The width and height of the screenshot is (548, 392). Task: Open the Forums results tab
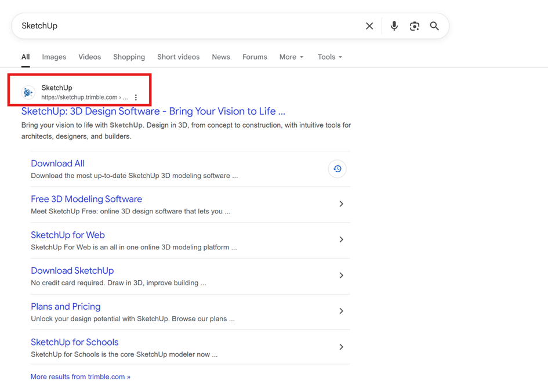(x=255, y=57)
